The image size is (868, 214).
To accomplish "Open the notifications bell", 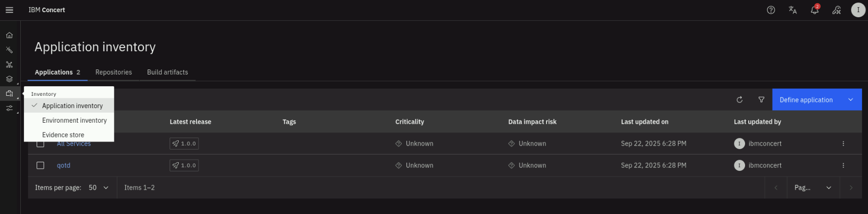I will [814, 10].
